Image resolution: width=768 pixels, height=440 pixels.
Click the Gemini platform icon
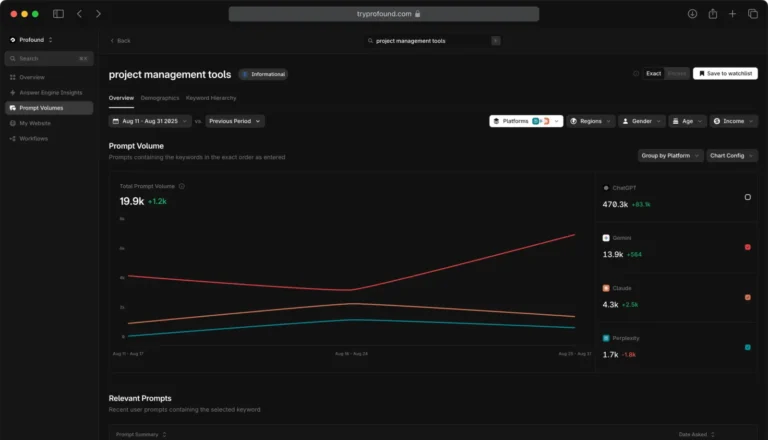606,238
